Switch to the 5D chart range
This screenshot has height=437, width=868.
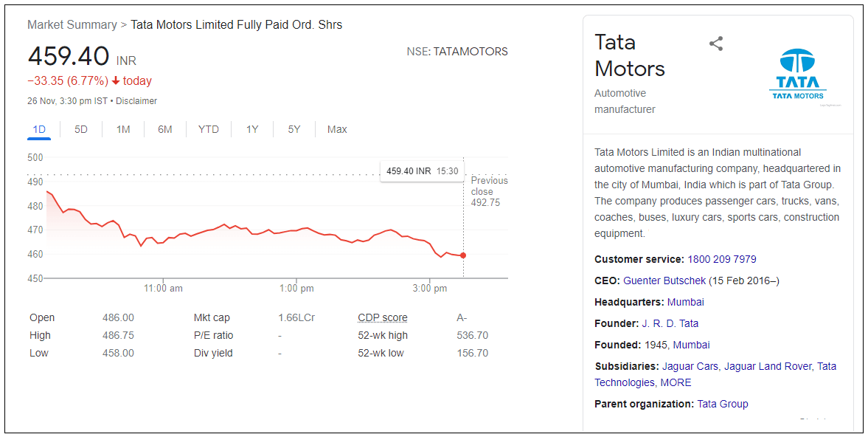(x=81, y=129)
